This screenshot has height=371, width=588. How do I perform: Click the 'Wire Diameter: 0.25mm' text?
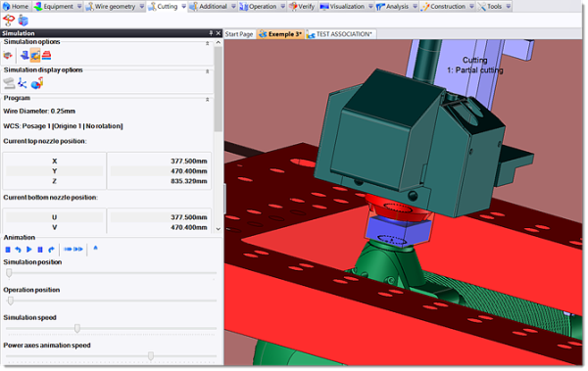39,111
